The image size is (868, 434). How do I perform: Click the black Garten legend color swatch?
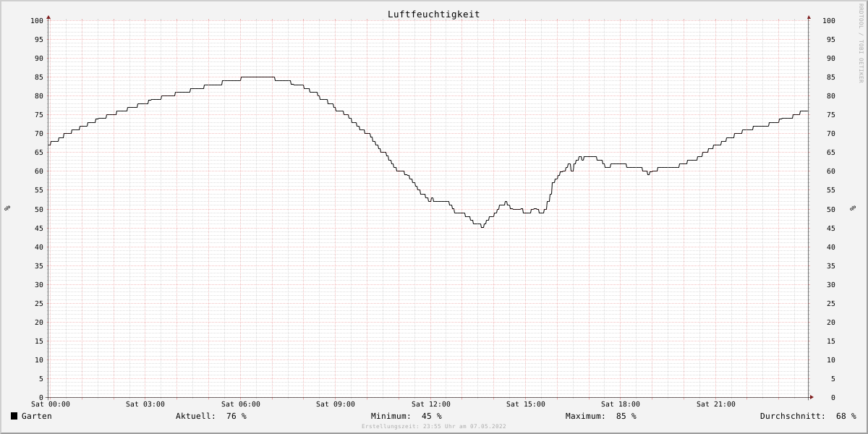pos(14,416)
